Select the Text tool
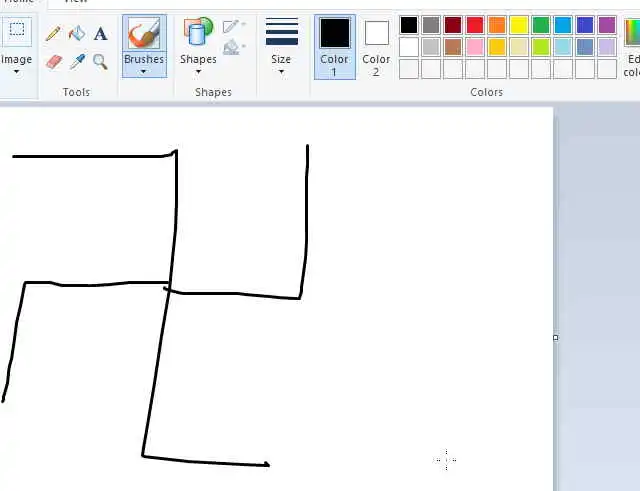 tap(100, 33)
